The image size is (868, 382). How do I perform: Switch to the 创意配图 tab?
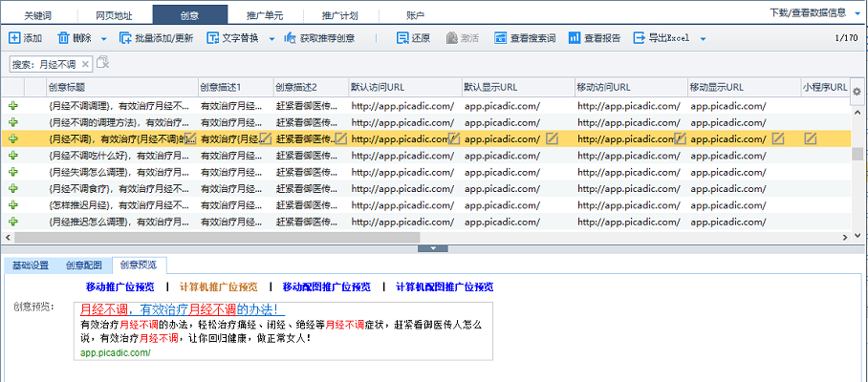pos(83,265)
